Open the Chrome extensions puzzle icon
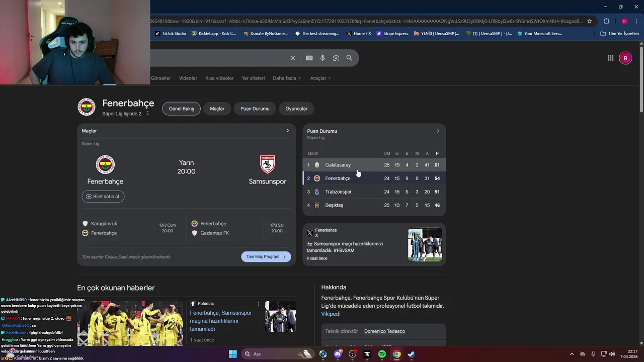 [x=606, y=21]
